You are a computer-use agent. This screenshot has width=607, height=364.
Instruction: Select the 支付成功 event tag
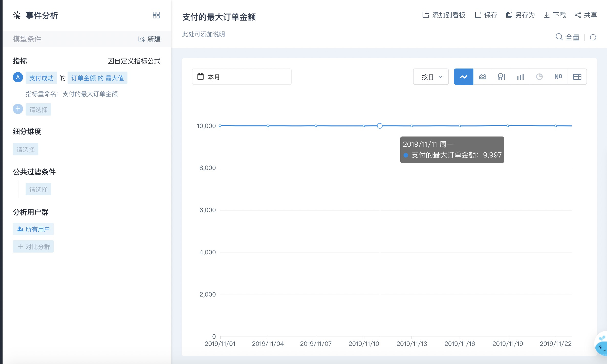(x=41, y=78)
